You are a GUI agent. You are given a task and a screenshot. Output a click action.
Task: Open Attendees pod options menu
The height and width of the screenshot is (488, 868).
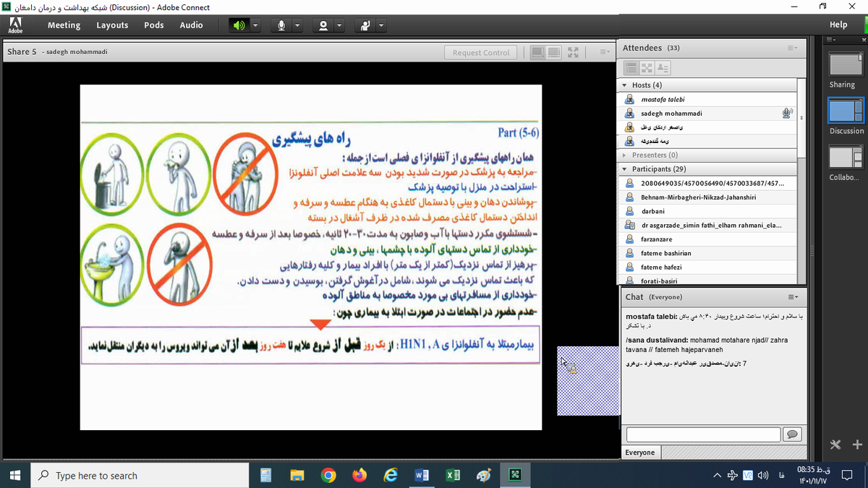point(792,48)
